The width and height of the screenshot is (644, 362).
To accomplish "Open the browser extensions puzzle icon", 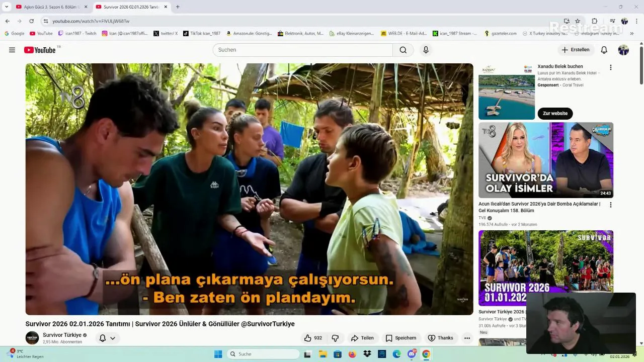I will (594, 21).
